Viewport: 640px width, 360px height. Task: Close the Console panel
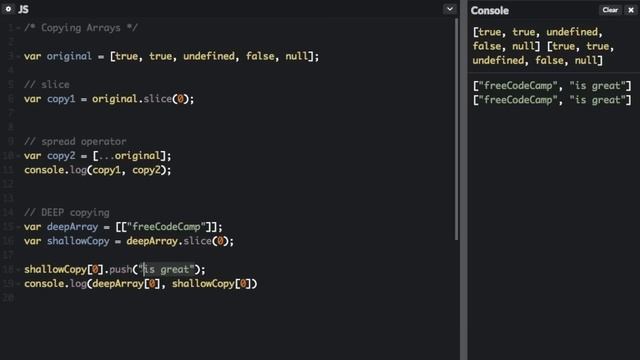pos(631,10)
